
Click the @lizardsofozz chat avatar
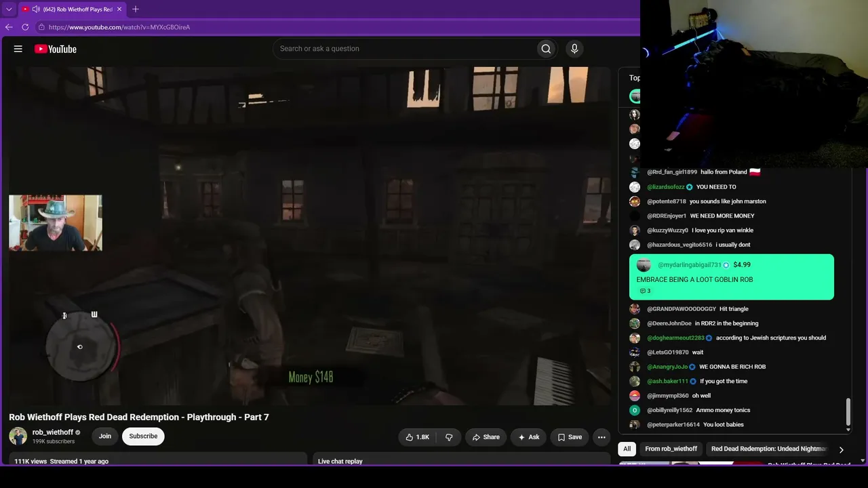pos(635,187)
